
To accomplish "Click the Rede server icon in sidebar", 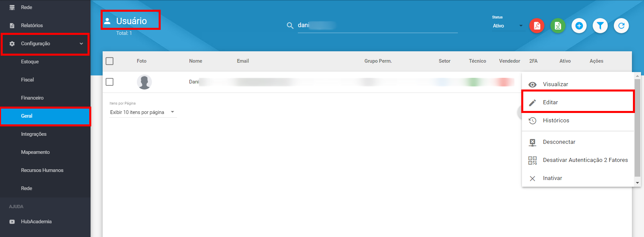I will click(12, 7).
